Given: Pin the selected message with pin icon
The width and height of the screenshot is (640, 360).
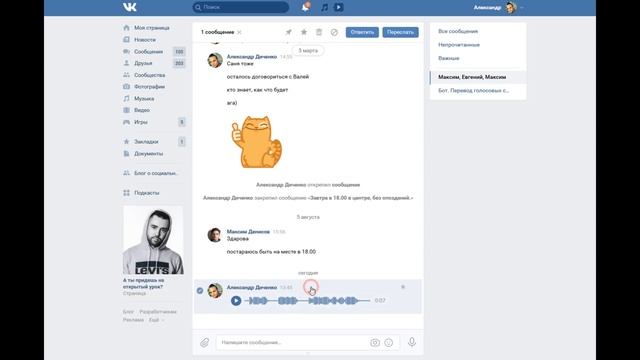Looking at the screenshot, I should pos(289,32).
